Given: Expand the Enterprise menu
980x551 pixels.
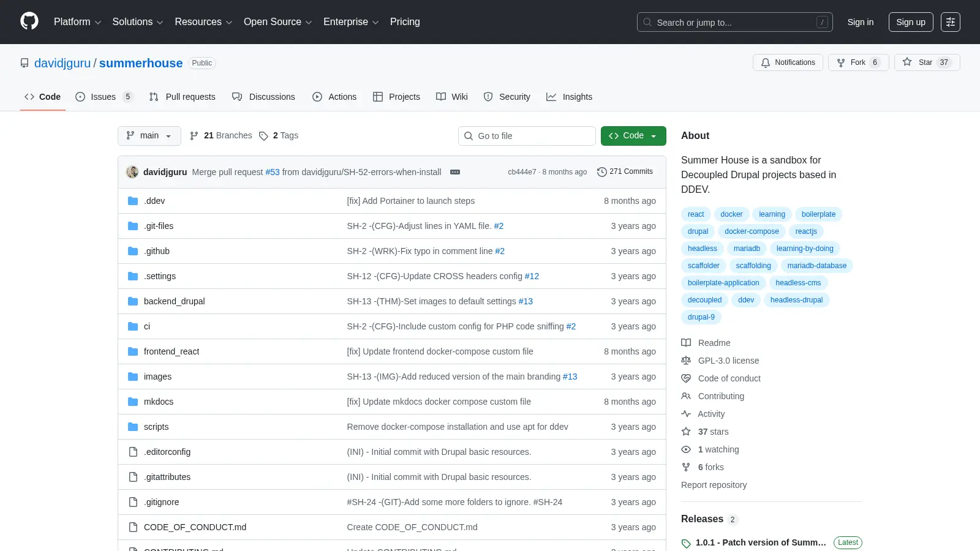Looking at the screenshot, I should (x=351, y=22).
